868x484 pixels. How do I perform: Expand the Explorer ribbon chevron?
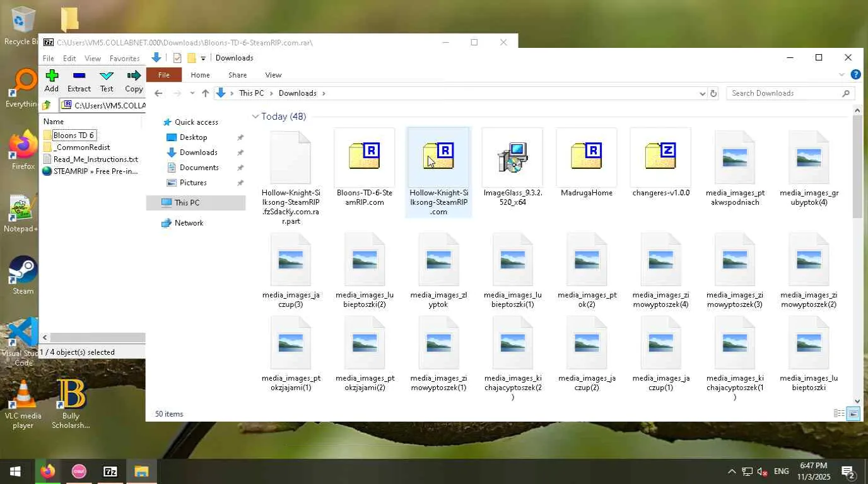pyautogui.click(x=842, y=74)
